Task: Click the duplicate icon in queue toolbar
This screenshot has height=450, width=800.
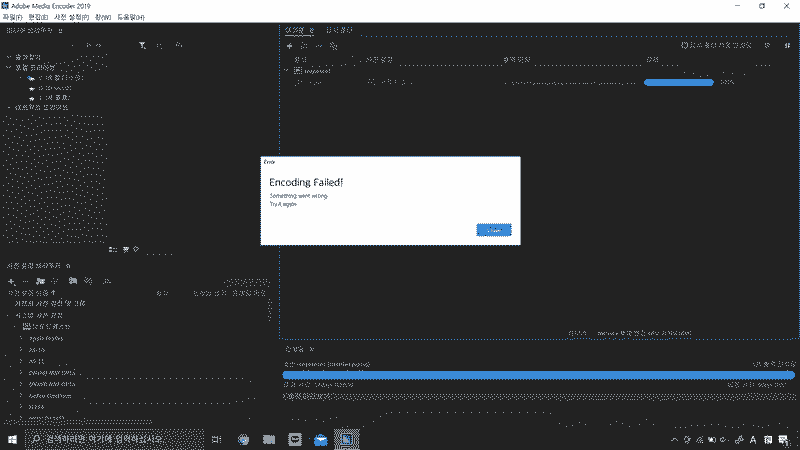Action: 333,45
